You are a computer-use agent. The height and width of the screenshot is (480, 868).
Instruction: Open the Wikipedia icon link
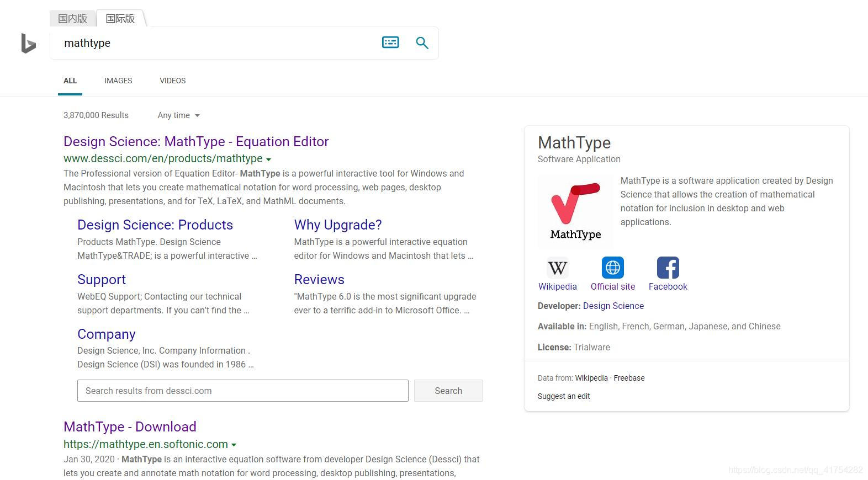coord(557,268)
